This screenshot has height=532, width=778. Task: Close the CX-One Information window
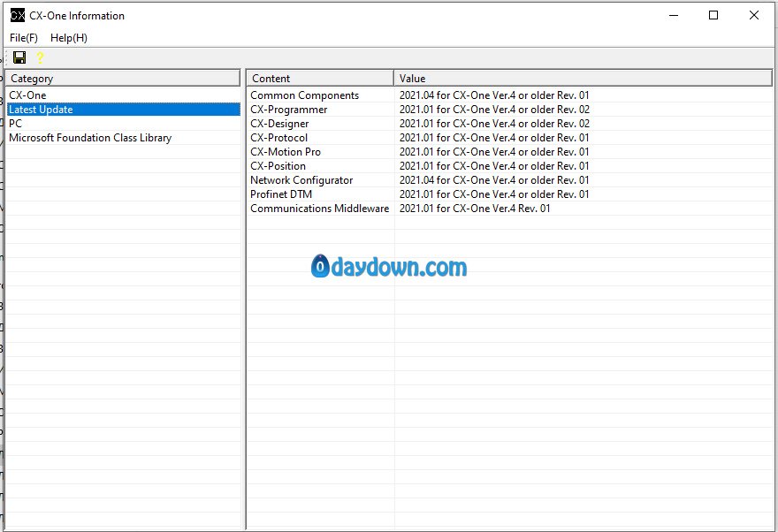coord(753,15)
